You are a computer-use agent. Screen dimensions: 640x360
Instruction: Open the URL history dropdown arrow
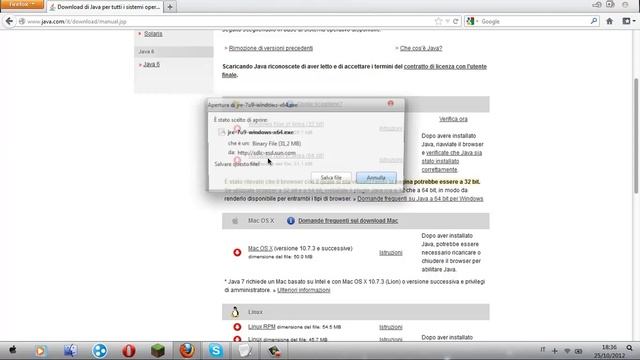click(447, 21)
